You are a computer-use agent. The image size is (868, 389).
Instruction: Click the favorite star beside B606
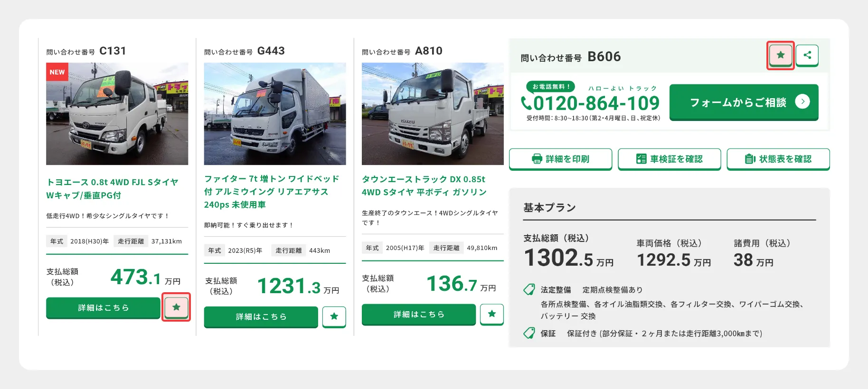(781, 55)
